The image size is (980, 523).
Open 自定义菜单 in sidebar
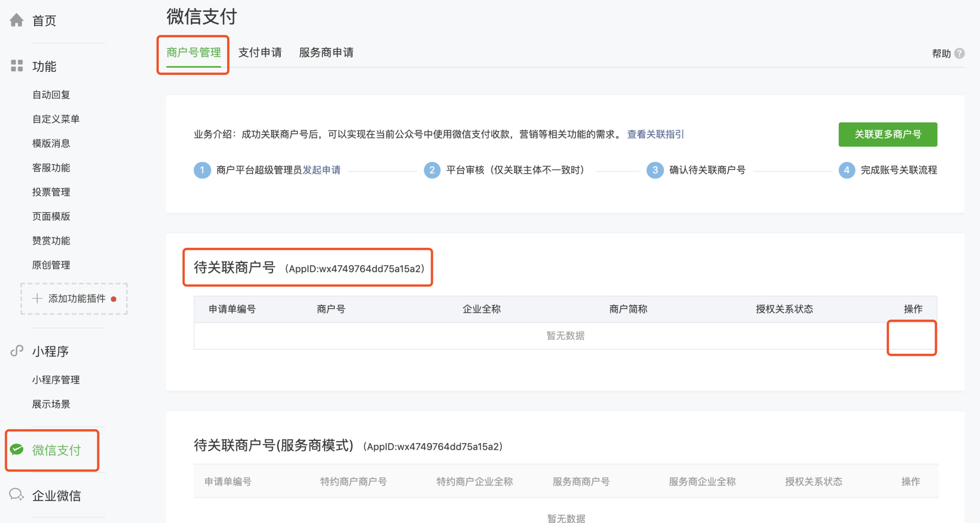coord(56,119)
